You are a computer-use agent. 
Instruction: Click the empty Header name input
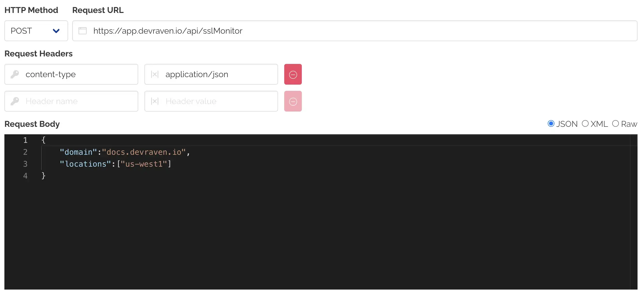coord(78,101)
